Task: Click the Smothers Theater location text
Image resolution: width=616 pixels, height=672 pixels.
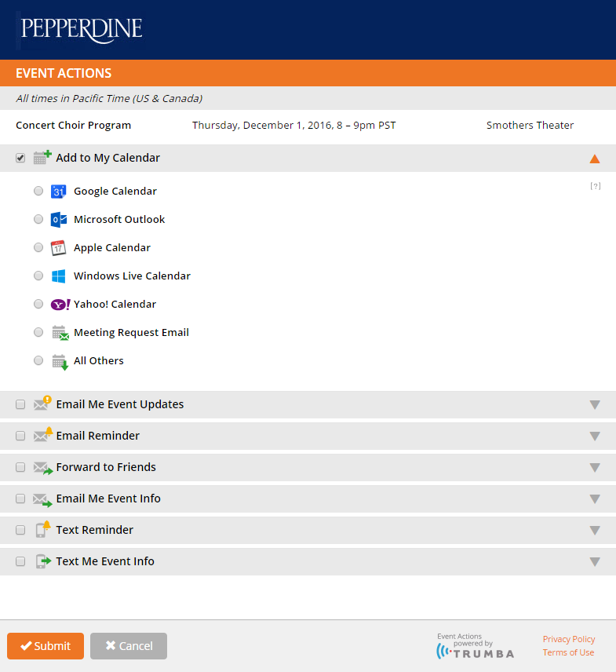Action: [x=530, y=125]
